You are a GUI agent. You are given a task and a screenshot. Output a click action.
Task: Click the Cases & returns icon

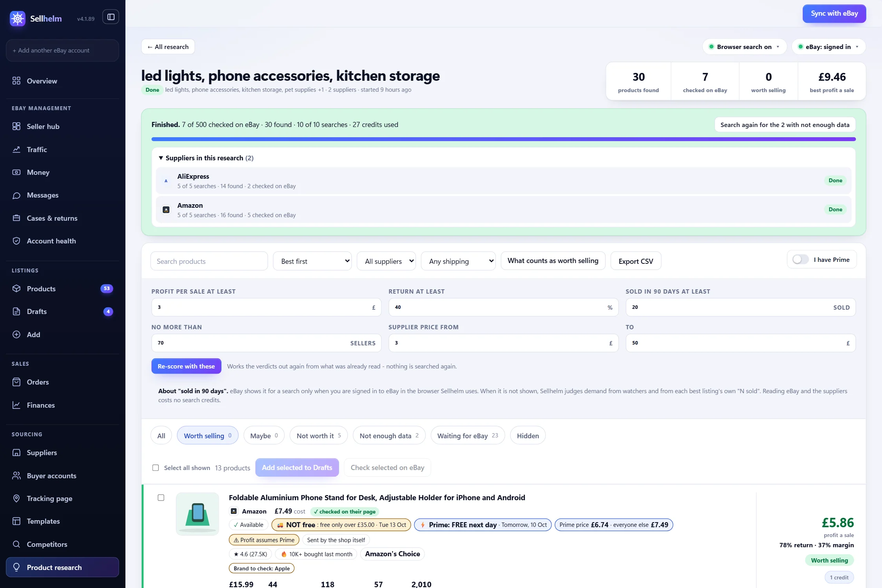16,218
